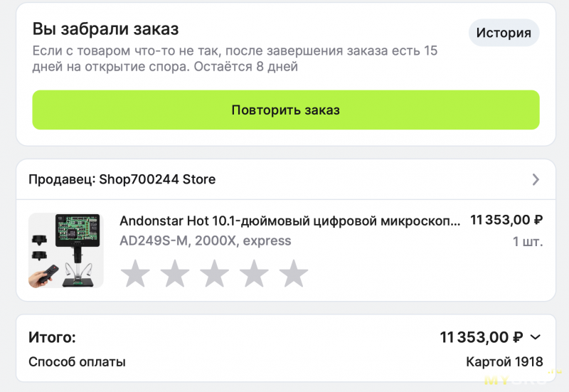Expand the total price breakdown chevron
The height and width of the screenshot is (392, 569).
pos(536,337)
